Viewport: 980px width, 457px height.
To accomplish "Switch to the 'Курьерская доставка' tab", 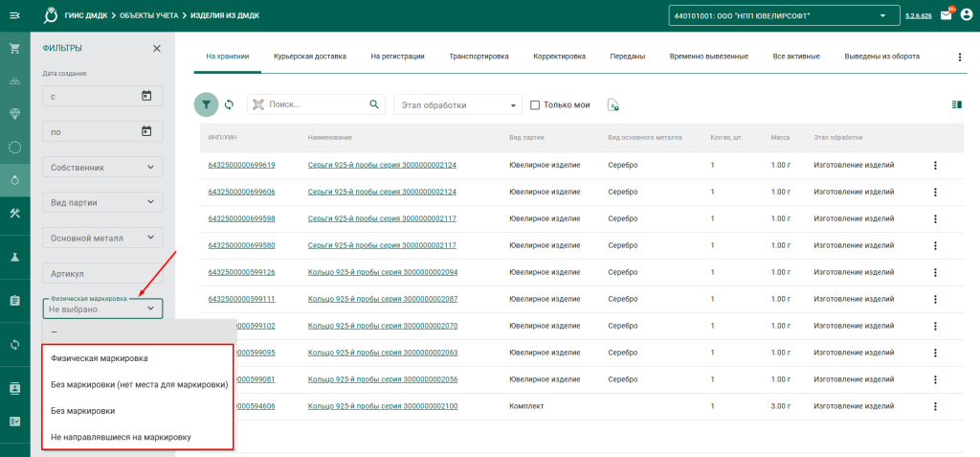I will [x=309, y=57].
